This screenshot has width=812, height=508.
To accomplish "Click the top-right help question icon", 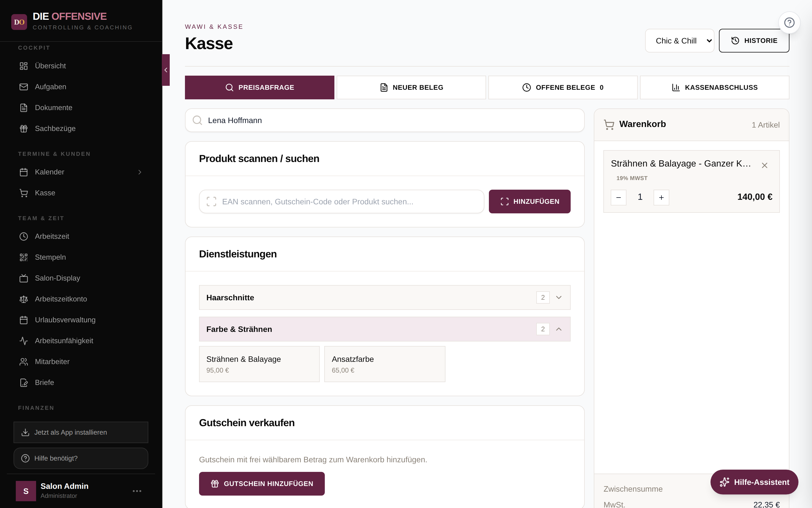I will coord(789,23).
